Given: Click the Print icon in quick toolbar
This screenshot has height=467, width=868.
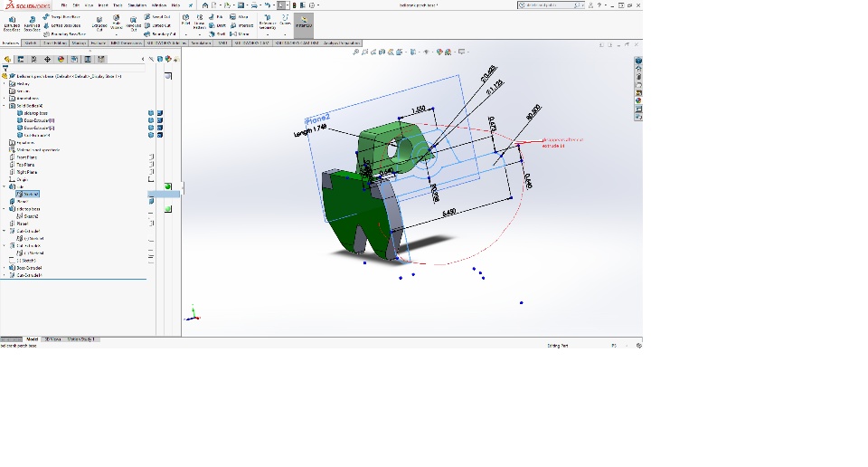Looking at the screenshot, I should point(253,5).
